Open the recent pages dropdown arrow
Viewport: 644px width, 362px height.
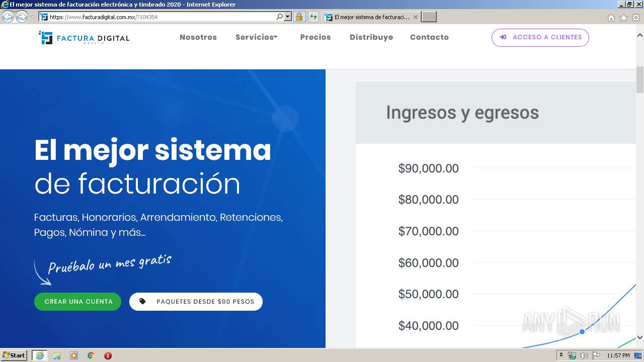click(x=33, y=17)
